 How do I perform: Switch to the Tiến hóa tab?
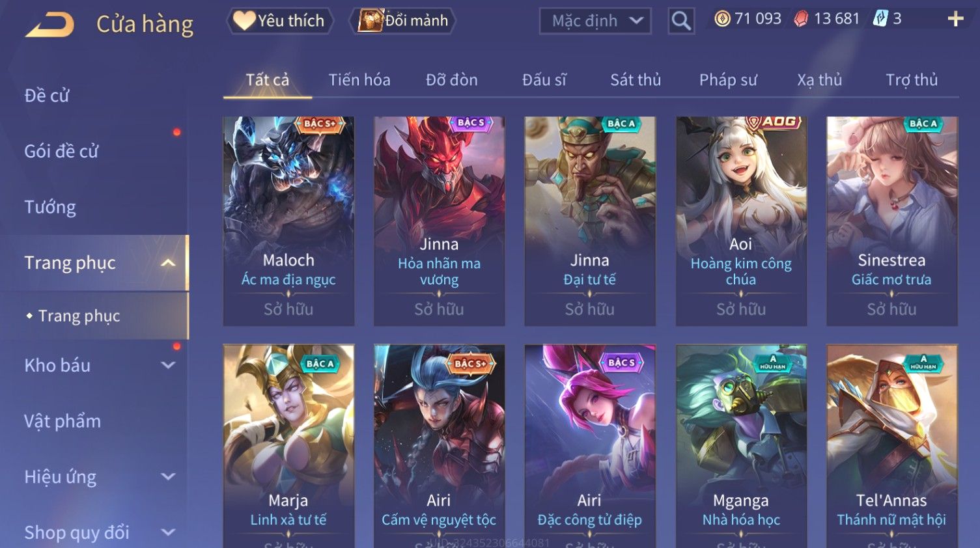pyautogui.click(x=359, y=79)
